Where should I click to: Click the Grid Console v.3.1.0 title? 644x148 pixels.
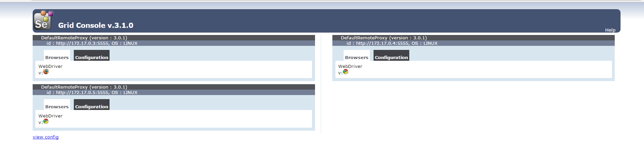tap(96, 25)
